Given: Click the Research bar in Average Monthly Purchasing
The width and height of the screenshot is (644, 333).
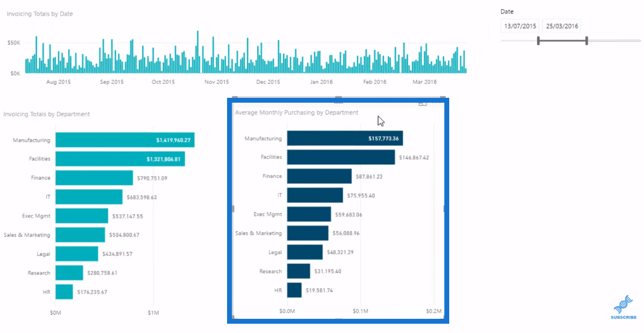Looking at the screenshot, I should (x=299, y=271).
